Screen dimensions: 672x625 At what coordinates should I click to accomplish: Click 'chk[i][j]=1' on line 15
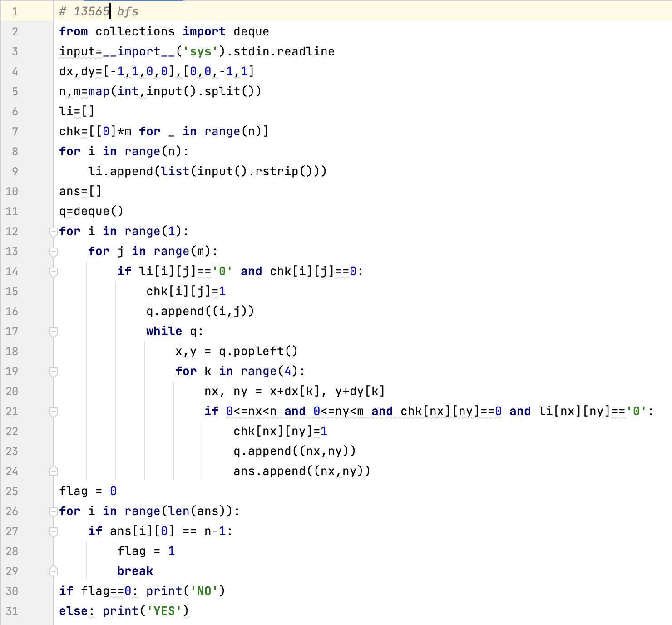coord(186,291)
